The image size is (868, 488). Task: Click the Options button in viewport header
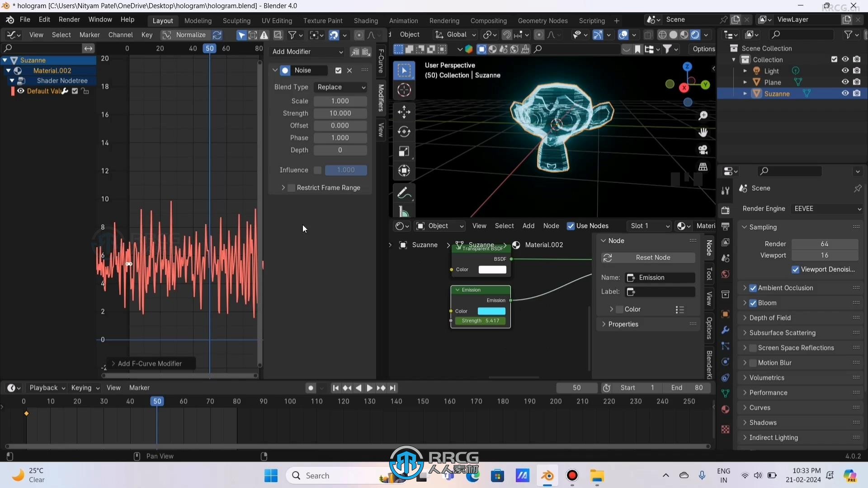coord(703,49)
